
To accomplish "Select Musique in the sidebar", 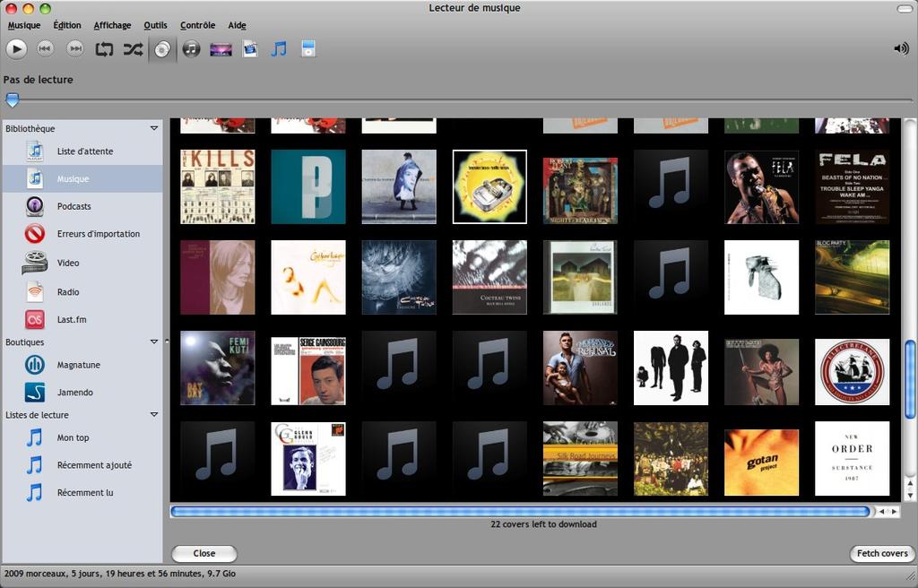I will 82,178.
